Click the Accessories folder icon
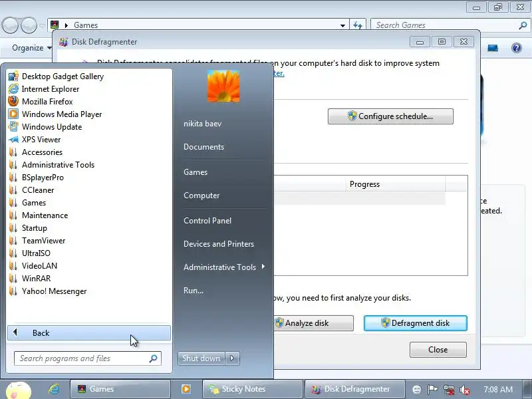The width and height of the screenshot is (532, 399). pyautogui.click(x=13, y=152)
